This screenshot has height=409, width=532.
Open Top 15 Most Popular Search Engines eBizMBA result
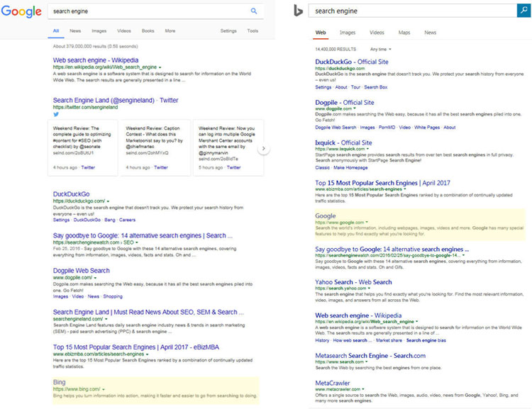click(136, 347)
